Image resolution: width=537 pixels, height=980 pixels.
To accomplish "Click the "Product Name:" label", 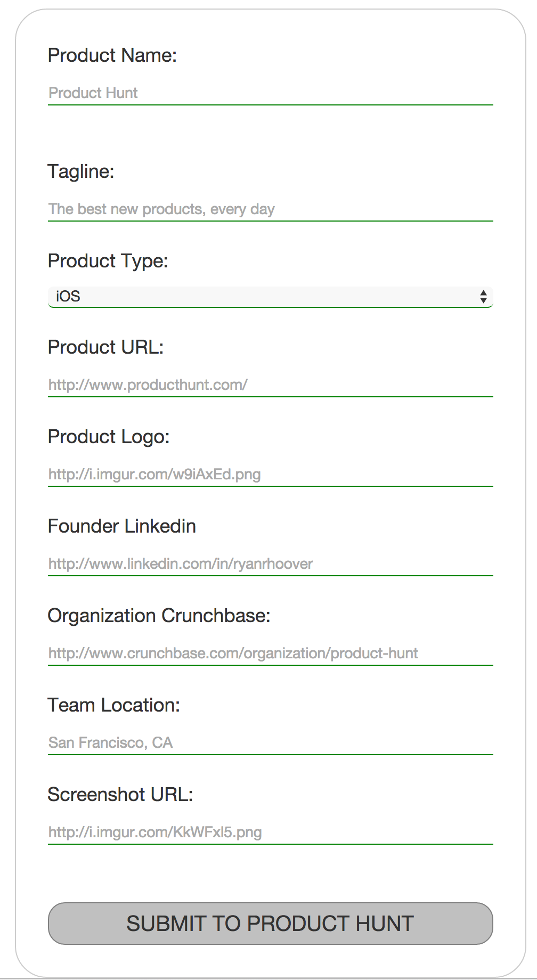I will click(112, 55).
